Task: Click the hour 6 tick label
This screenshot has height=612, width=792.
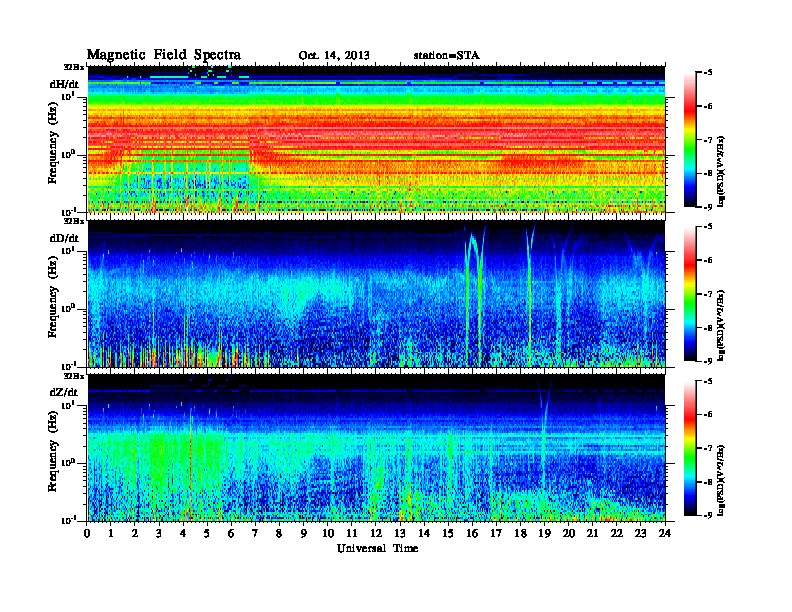Action: click(x=231, y=533)
